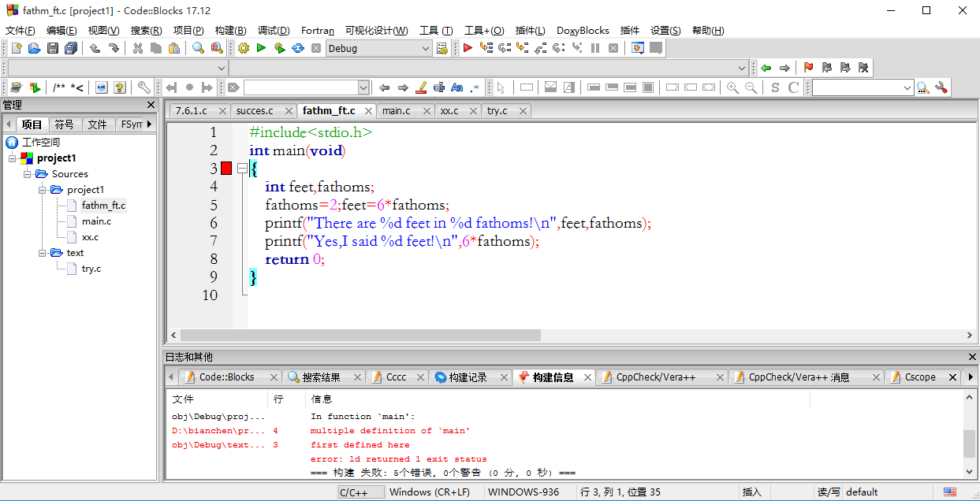Viewport: 980px width, 501px height.
Task: Open the Debug build target dropdown
Action: [x=426, y=49]
